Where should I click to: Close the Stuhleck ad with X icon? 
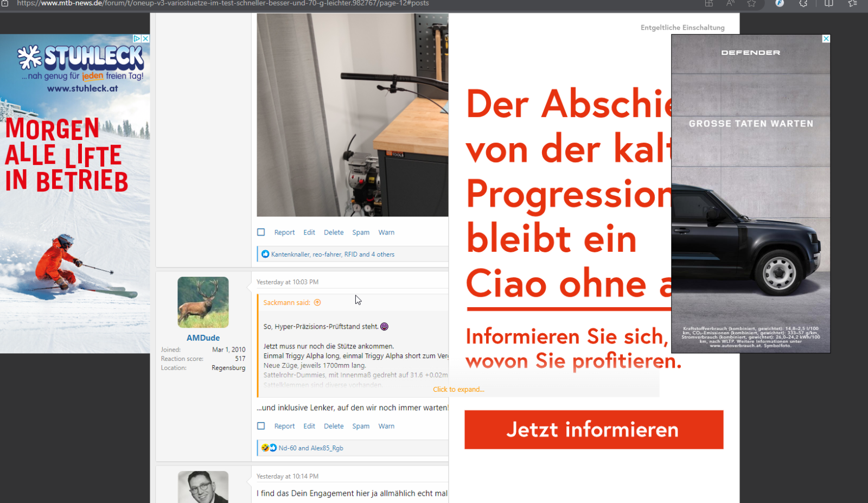pyautogui.click(x=145, y=39)
